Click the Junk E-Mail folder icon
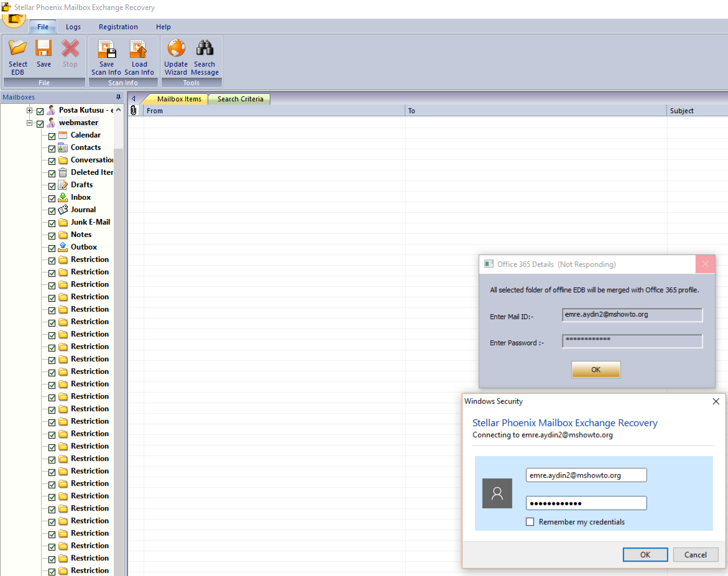Viewport: 728px width, 576px height. point(63,222)
